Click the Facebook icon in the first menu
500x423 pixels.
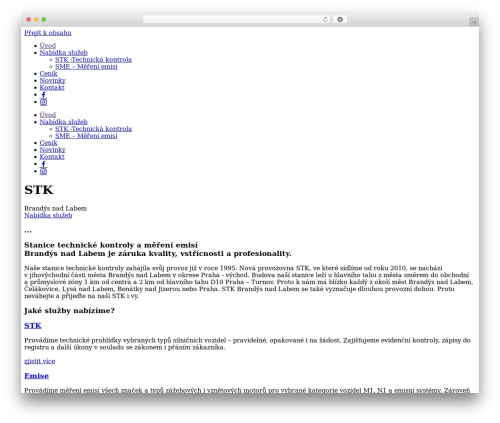[x=43, y=95]
